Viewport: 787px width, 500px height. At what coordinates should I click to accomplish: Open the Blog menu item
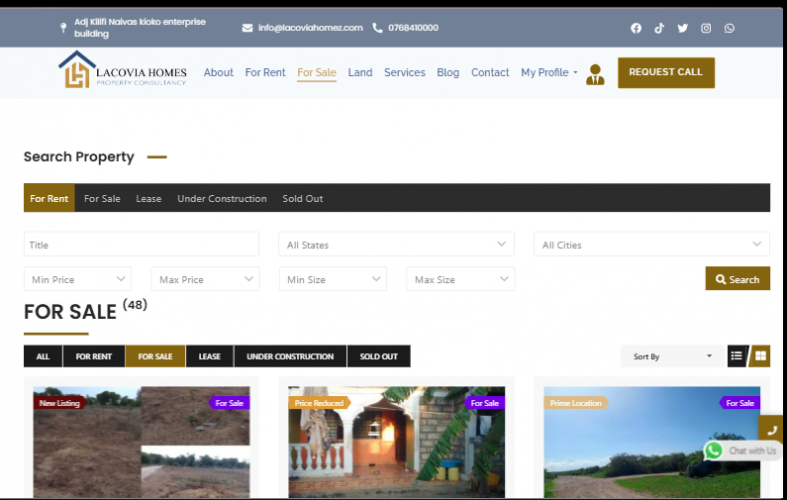pyautogui.click(x=448, y=72)
